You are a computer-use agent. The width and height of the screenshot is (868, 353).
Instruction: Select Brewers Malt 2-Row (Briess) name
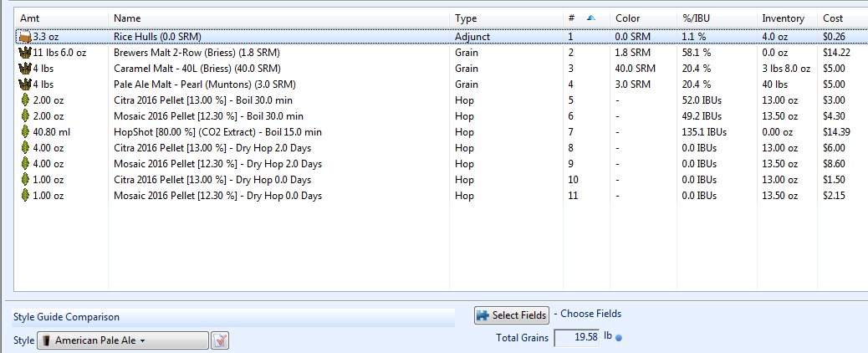coord(197,53)
